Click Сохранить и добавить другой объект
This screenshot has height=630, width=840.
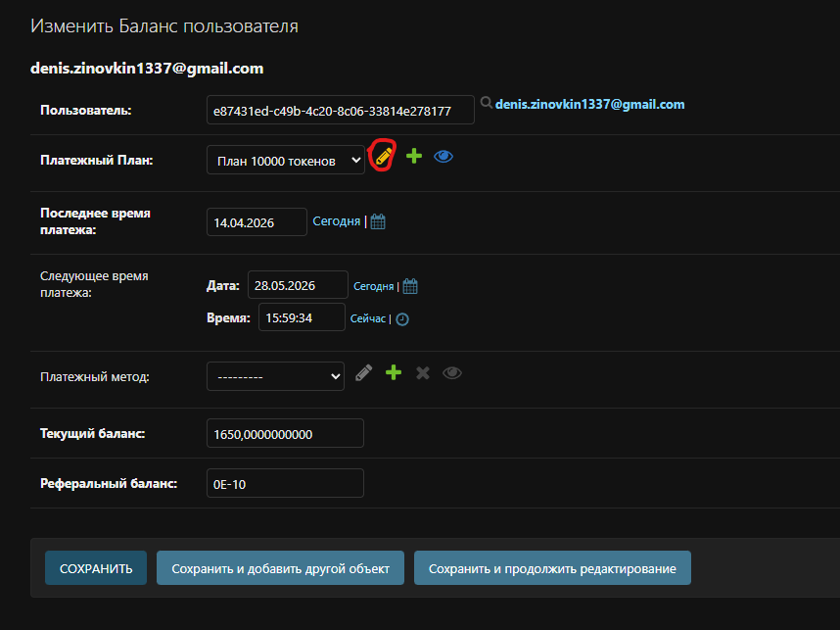[280, 568]
